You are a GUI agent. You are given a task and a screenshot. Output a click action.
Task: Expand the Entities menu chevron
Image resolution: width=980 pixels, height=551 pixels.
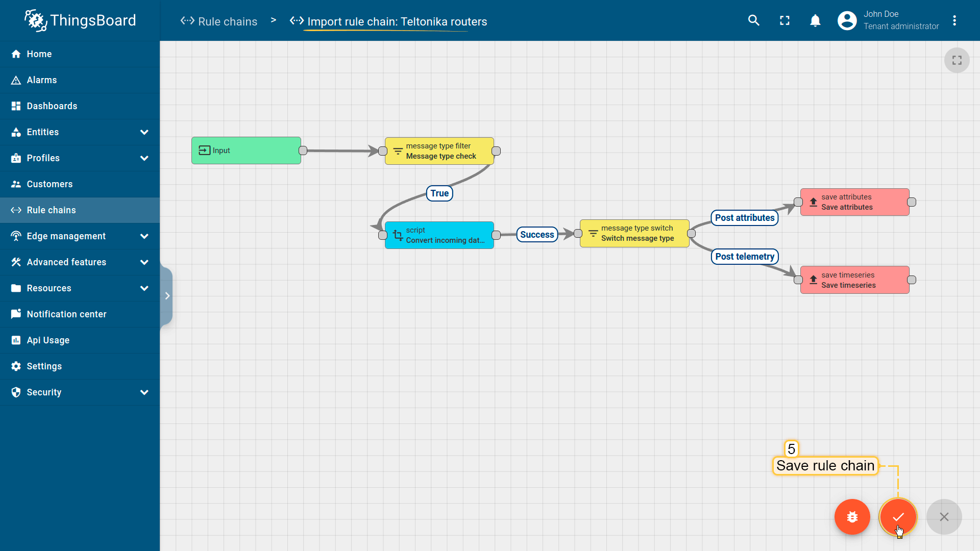(144, 132)
